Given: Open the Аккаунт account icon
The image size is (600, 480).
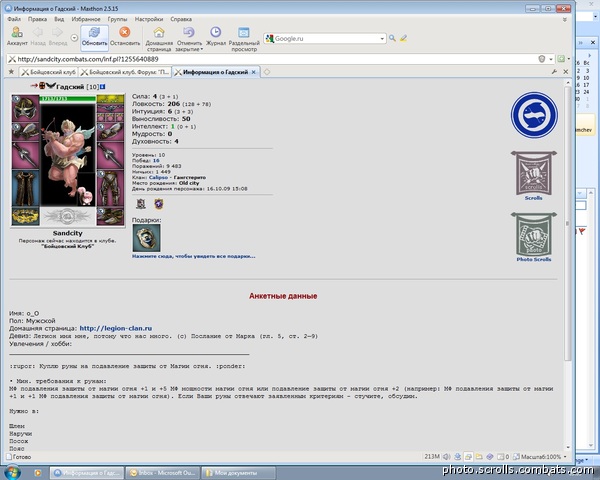Looking at the screenshot, I should [17, 36].
